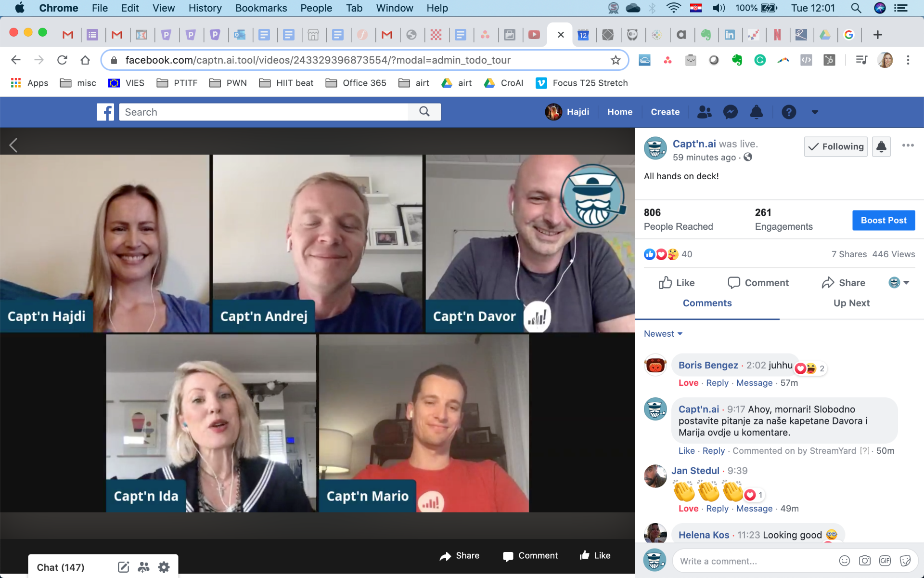The height and width of the screenshot is (578, 924).
Task: Open Facebook notifications bell
Action: coord(757,112)
